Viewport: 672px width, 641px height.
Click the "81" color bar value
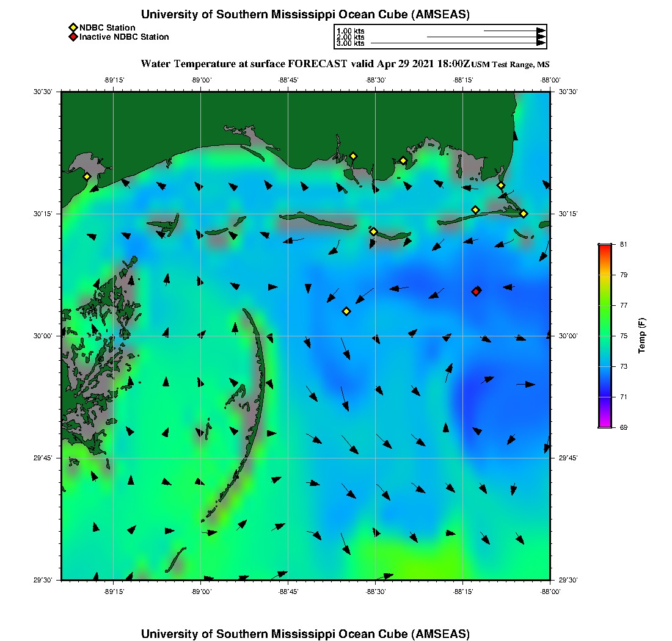(624, 244)
